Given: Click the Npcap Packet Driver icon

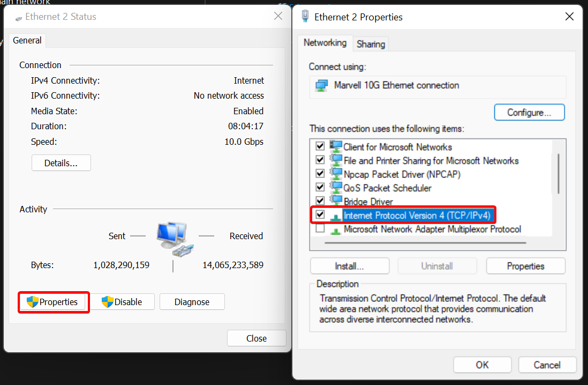Looking at the screenshot, I should point(336,174).
